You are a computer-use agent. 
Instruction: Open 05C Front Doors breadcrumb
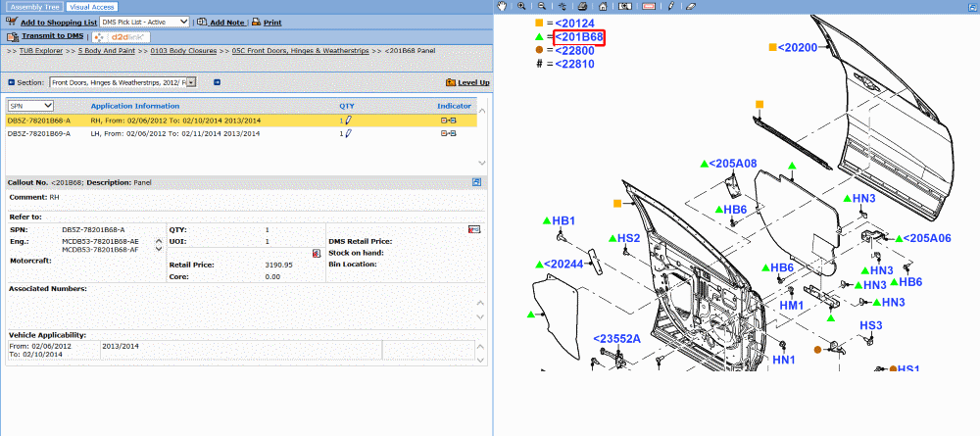[301, 51]
